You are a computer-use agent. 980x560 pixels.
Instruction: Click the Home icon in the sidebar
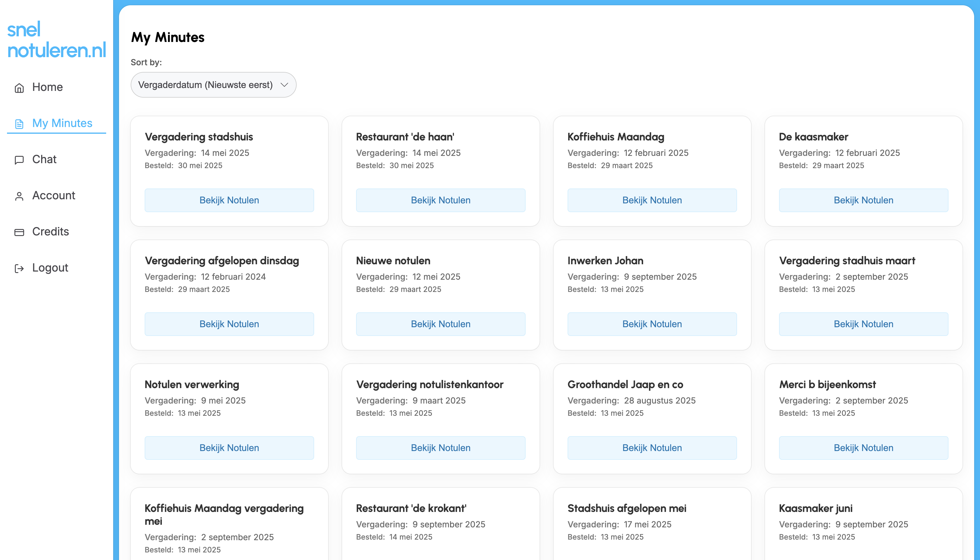[x=20, y=88]
